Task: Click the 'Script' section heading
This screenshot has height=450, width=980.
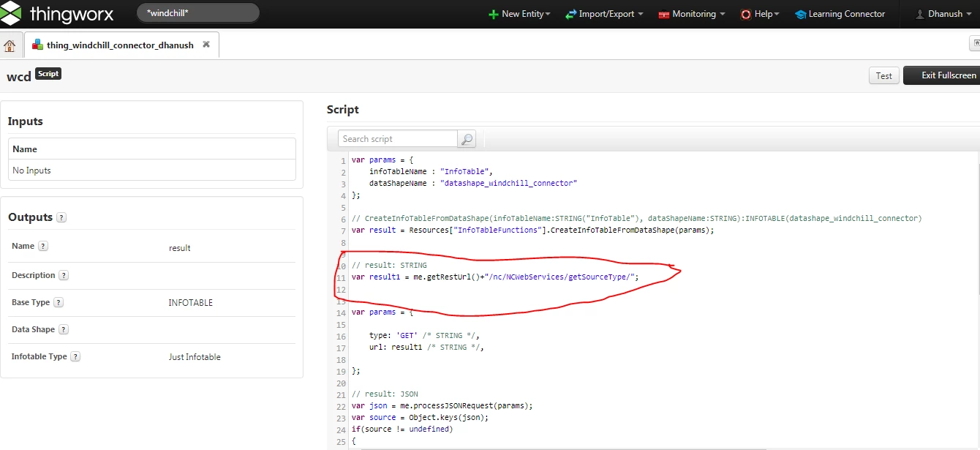Action: (x=343, y=110)
